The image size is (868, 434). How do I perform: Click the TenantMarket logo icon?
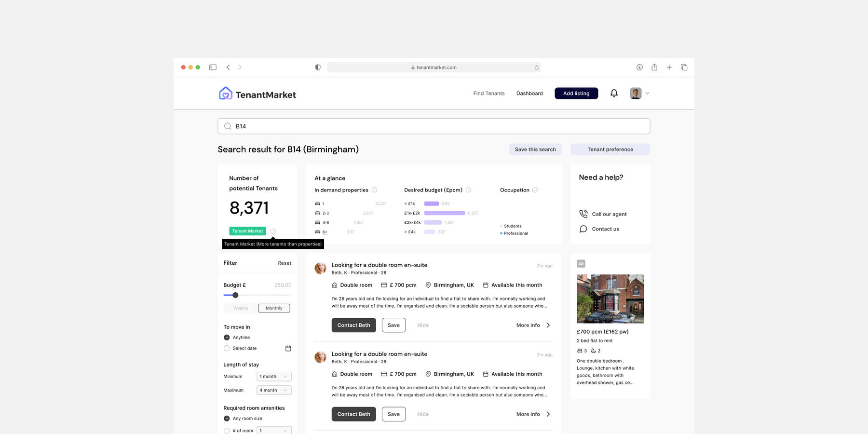pyautogui.click(x=225, y=93)
